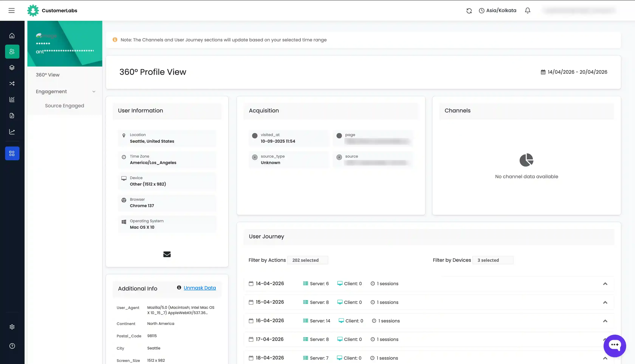
Task: Click the Location pin icon
Action: 124,136
